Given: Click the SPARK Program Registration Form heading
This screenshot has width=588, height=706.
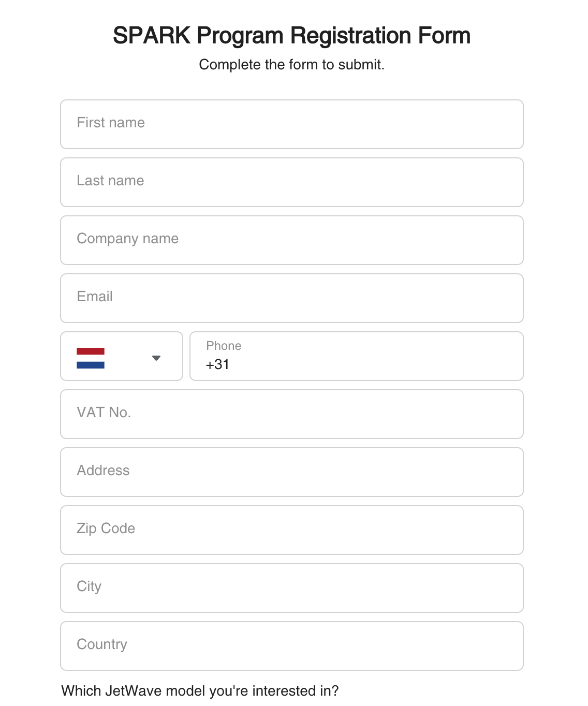Looking at the screenshot, I should (292, 36).
